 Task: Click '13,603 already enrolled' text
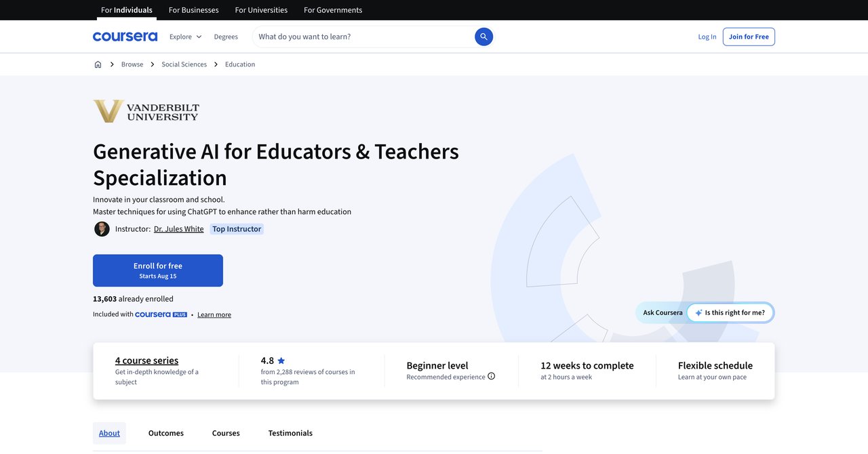tap(133, 299)
